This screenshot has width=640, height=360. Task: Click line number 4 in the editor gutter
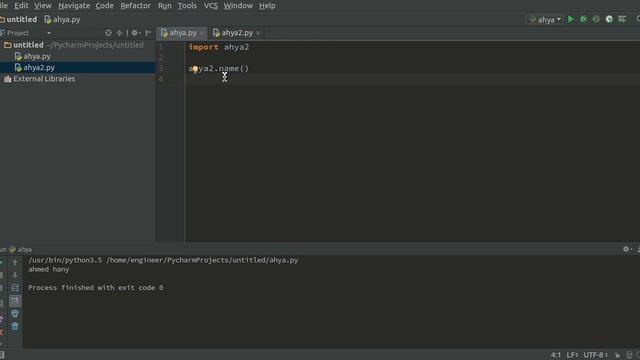(x=161, y=79)
